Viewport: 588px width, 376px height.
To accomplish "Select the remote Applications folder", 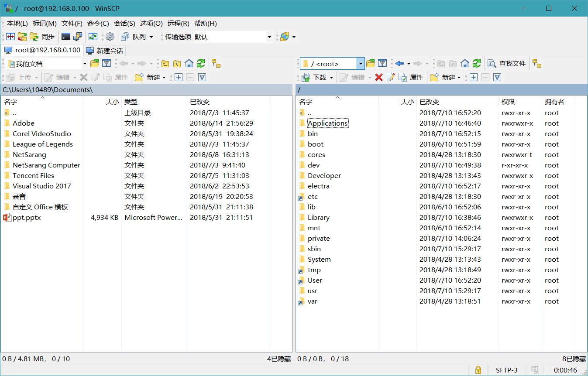I will (327, 123).
